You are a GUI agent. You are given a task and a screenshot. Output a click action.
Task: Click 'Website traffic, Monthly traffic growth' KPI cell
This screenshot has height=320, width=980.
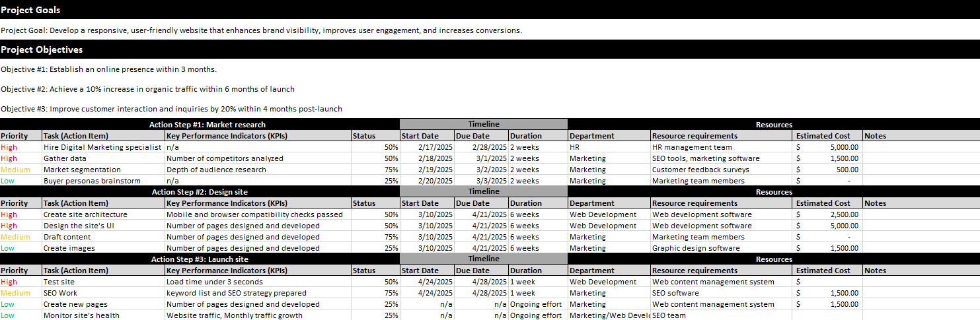tap(258, 315)
